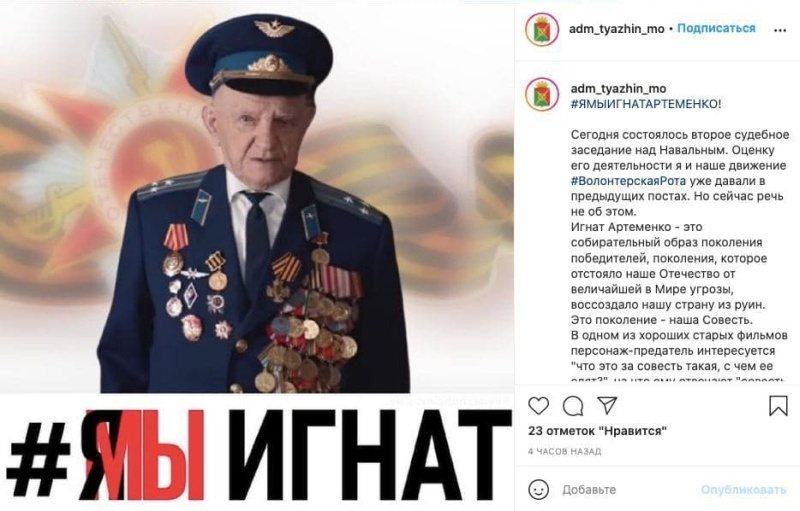Viewport: 800px width, 511px height.
Task: Open the #ЯМЫИГНАТАРТЕМЕНКО hashtag
Action: [645, 104]
